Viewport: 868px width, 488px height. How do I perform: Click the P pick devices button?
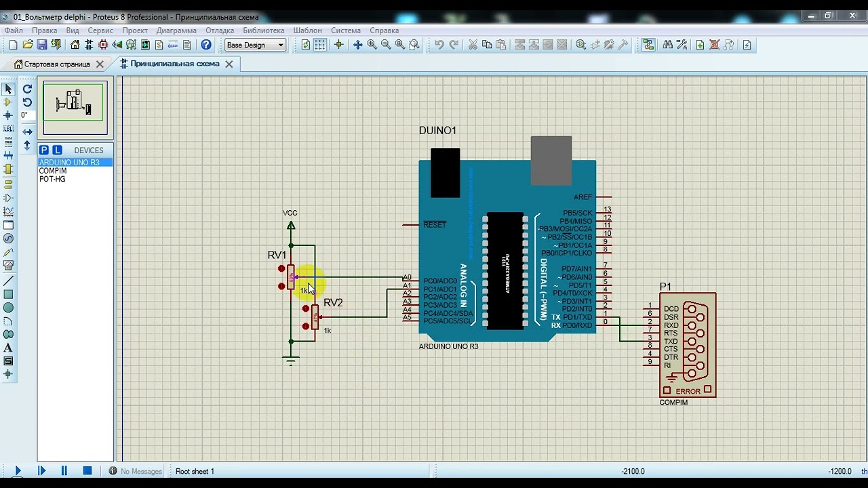(x=44, y=150)
